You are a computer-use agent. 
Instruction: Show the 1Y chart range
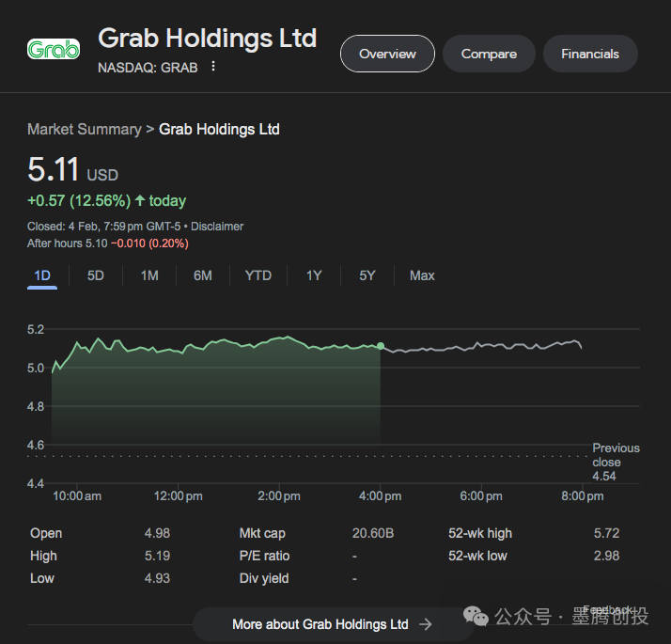314,275
